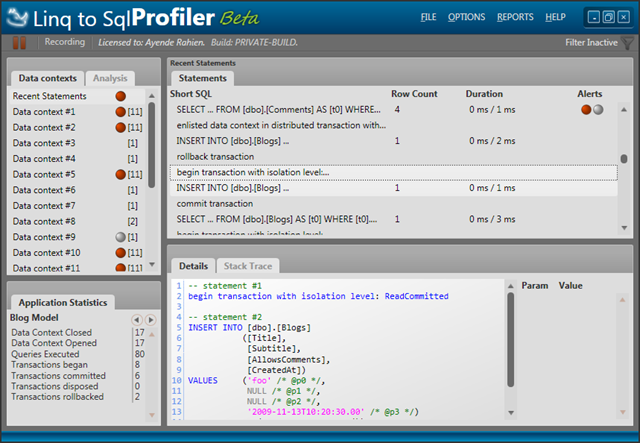This screenshot has height=443, width=640.
Task: Select the Details tab
Action: (x=193, y=266)
